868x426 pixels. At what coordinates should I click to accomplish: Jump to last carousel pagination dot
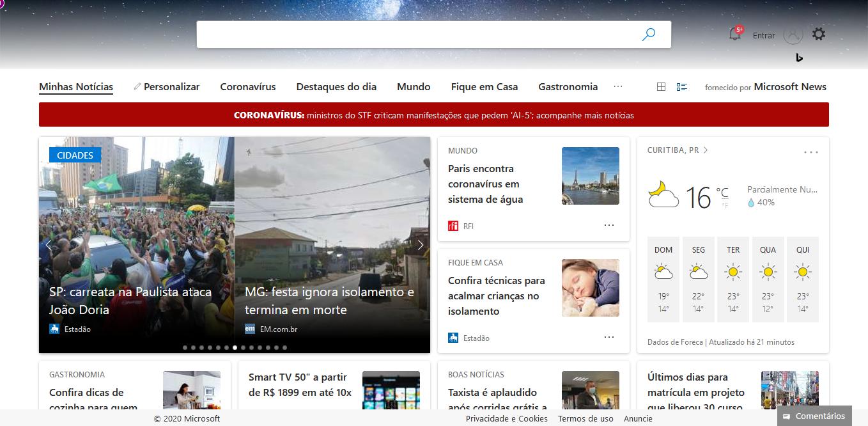[284, 347]
